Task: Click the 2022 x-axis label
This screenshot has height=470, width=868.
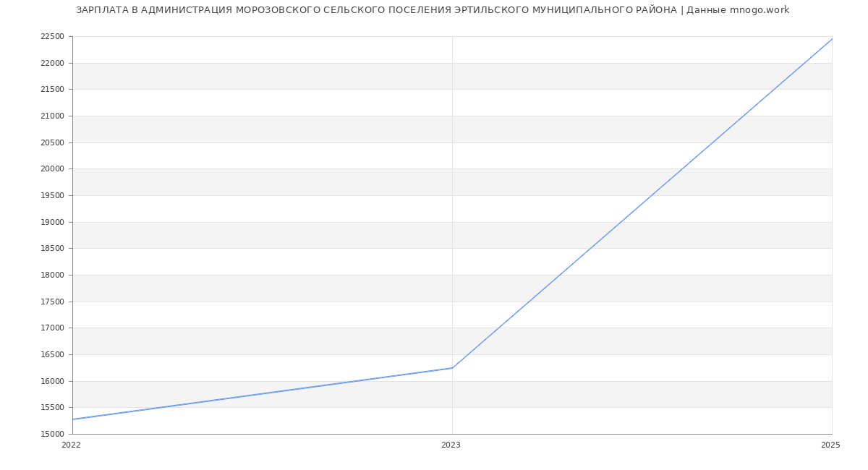Action: (x=72, y=445)
